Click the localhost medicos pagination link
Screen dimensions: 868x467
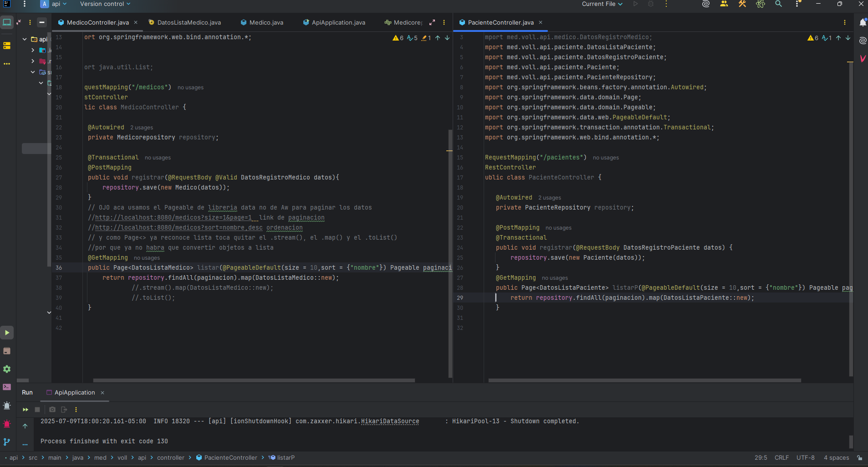174,218
